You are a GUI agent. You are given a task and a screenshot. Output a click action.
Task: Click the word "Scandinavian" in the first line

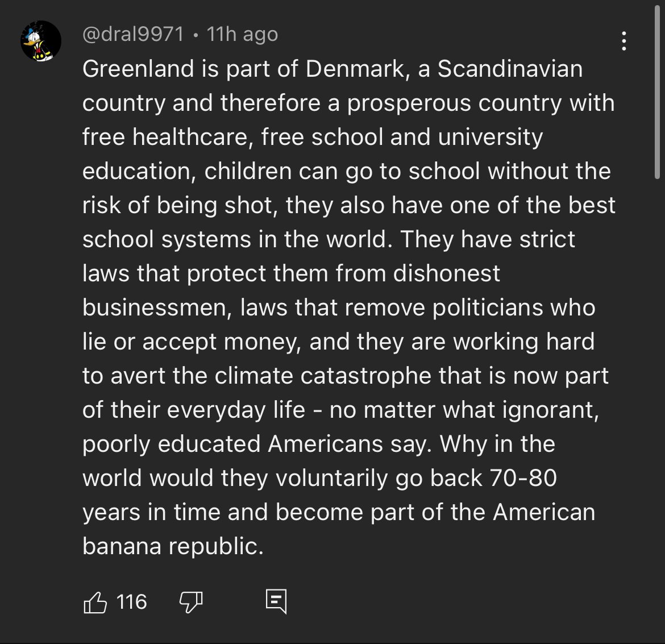(510, 69)
